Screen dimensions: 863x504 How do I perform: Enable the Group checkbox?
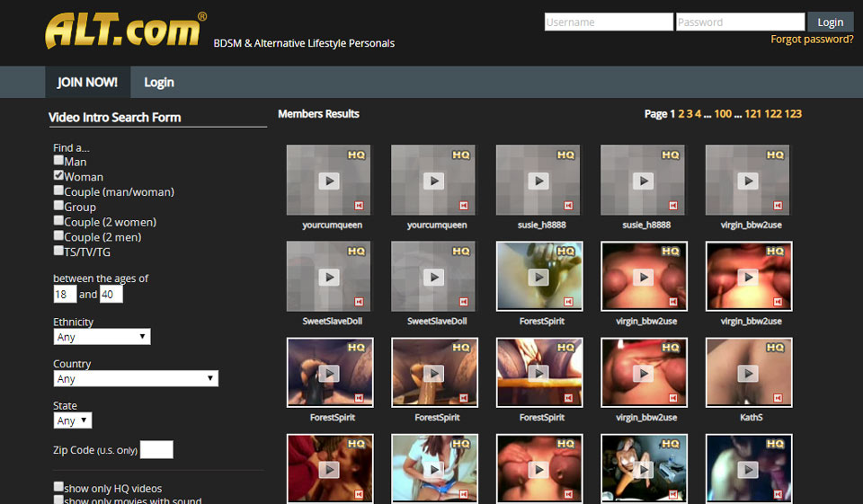tap(58, 206)
